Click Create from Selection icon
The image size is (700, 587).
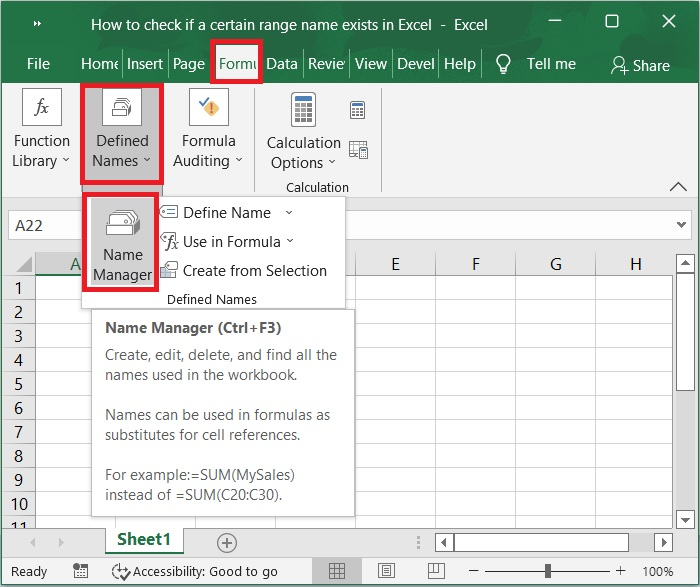pyautogui.click(x=169, y=271)
